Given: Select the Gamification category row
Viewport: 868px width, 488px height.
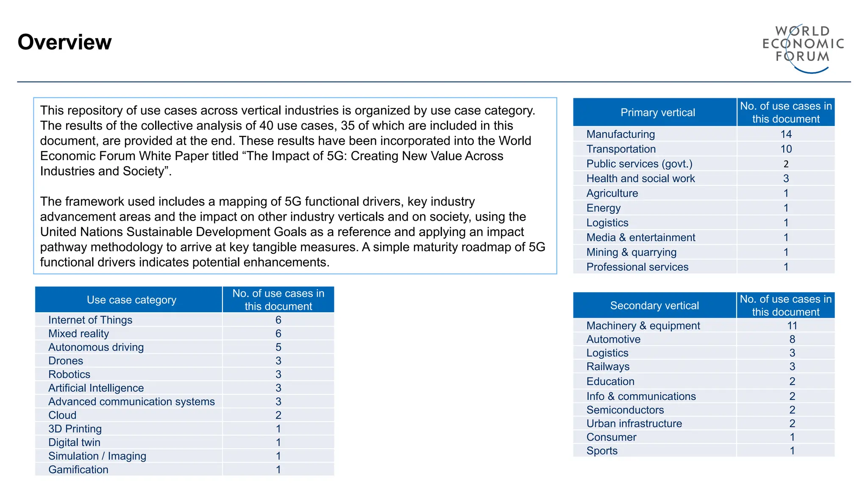Looking at the screenshot, I should (78, 469).
